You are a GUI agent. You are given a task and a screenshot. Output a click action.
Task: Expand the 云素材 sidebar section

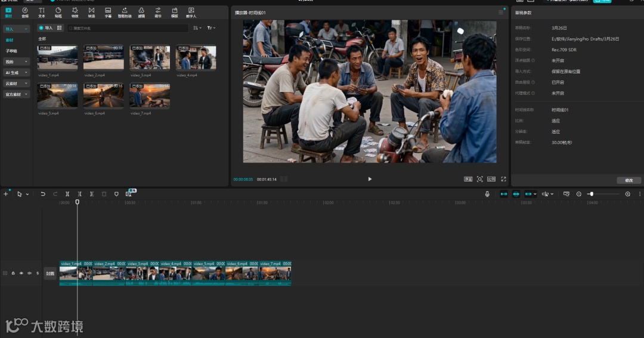point(17,84)
